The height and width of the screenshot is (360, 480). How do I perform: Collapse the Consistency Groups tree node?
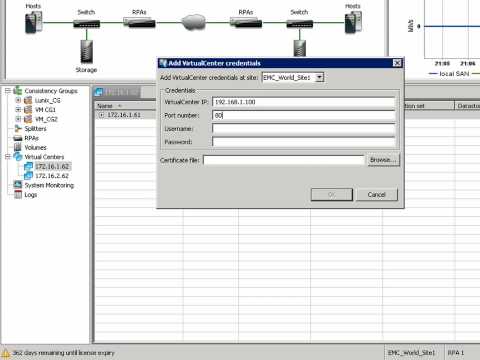(7, 91)
